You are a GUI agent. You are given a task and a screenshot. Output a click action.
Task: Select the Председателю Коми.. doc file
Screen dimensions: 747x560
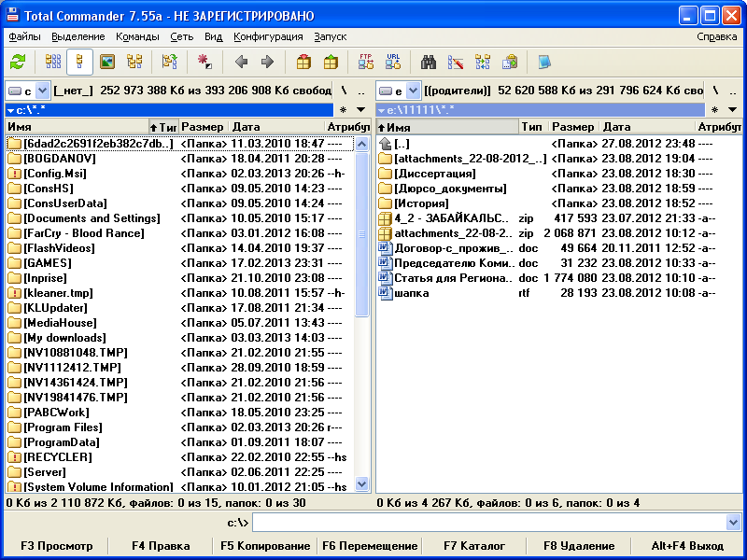click(x=558, y=263)
